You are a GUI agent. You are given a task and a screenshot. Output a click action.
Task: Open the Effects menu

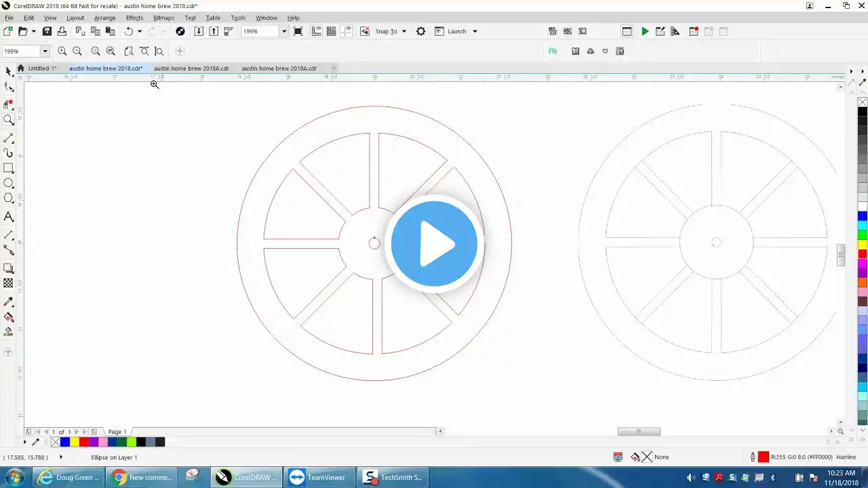pyautogui.click(x=134, y=18)
